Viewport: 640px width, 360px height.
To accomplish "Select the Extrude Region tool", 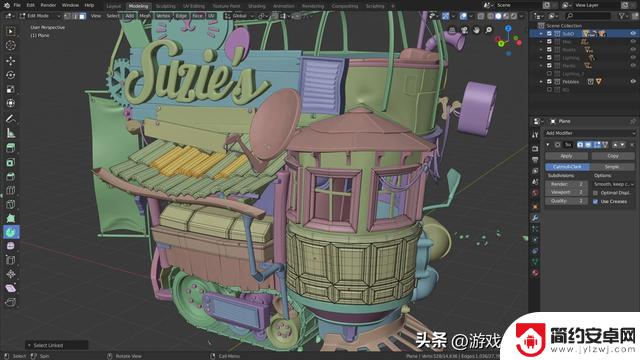I will 11,148.
